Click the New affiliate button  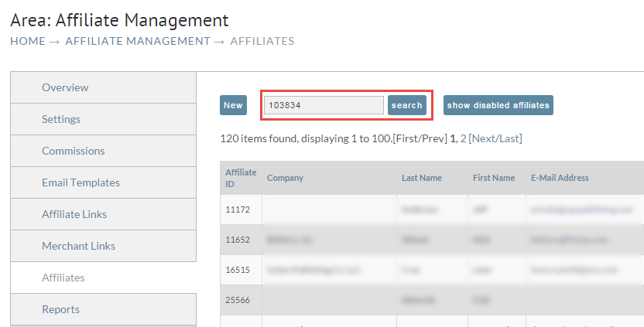click(x=233, y=105)
